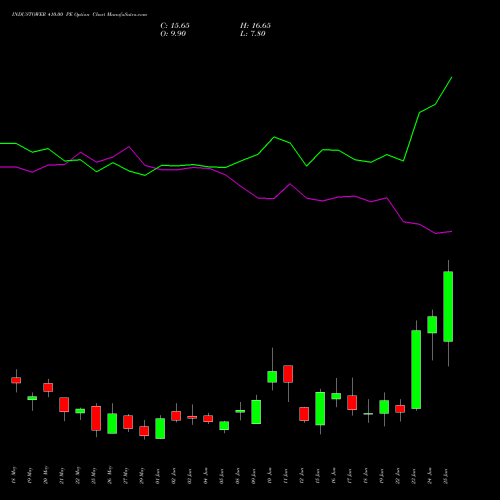Click the 25 Jun date label

(446, 476)
